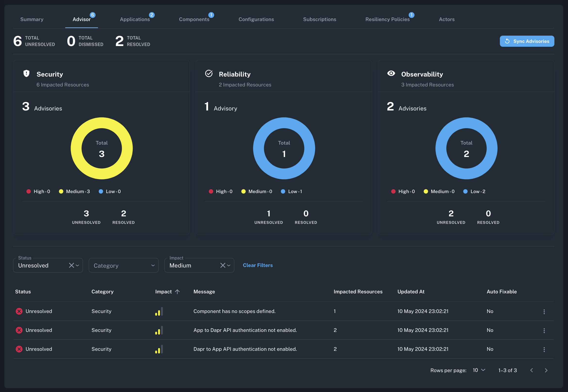This screenshot has width=568, height=392.
Task: Click Total Resolved count 2
Action: (120, 41)
